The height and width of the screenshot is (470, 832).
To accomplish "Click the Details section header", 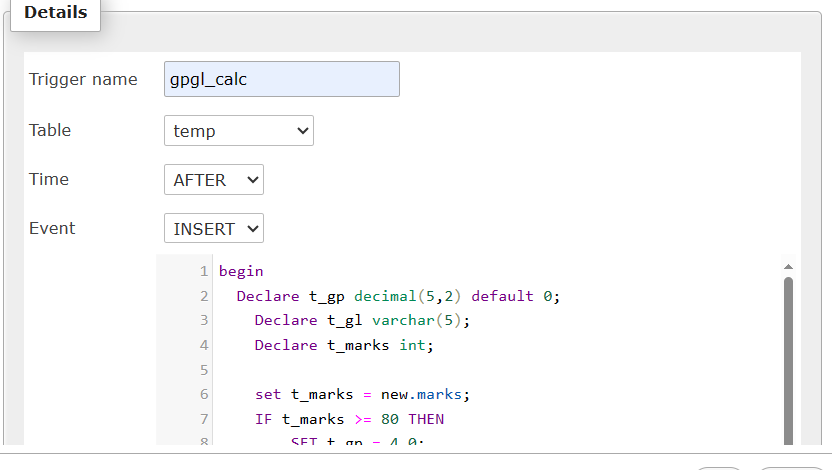I will pyautogui.click(x=55, y=14).
